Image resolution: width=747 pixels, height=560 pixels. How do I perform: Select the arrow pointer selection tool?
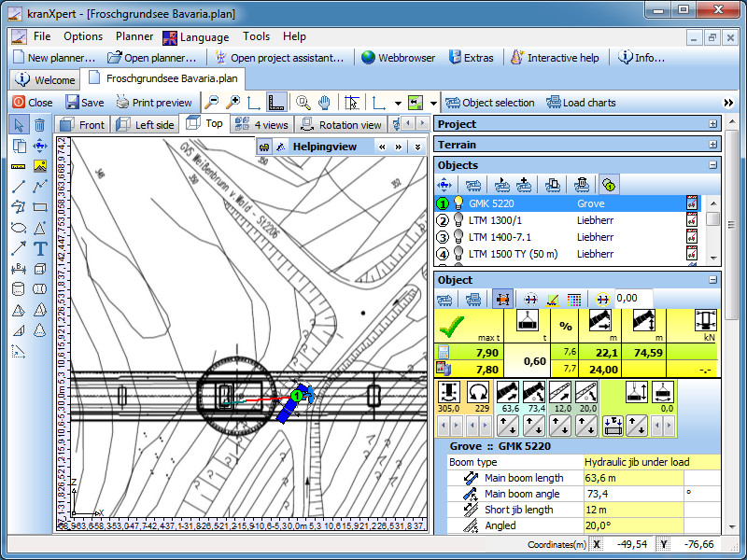click(19, 125)
